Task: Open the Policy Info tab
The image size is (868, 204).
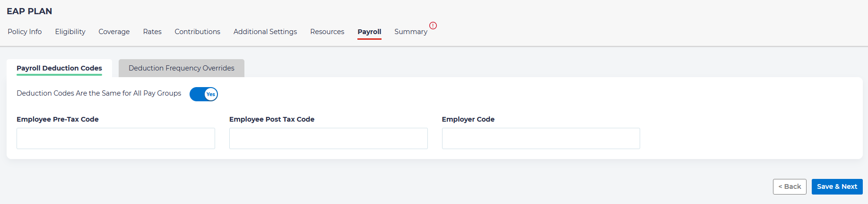Action: (25, 32)
